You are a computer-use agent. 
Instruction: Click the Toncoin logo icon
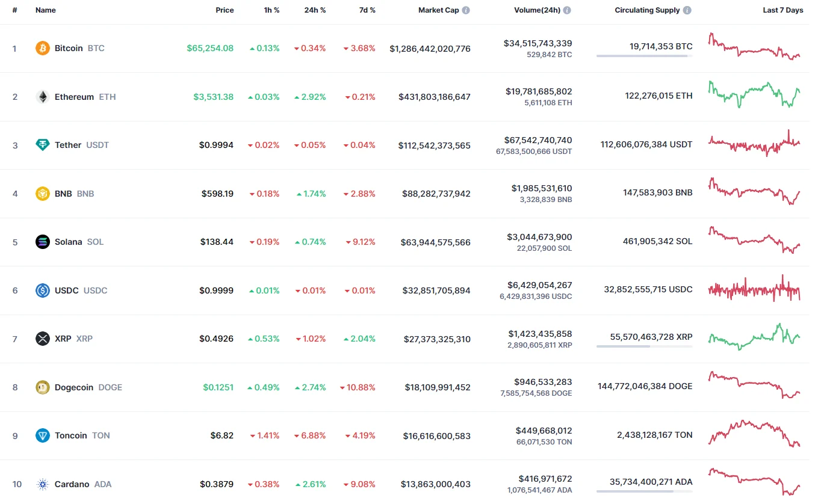43,435
